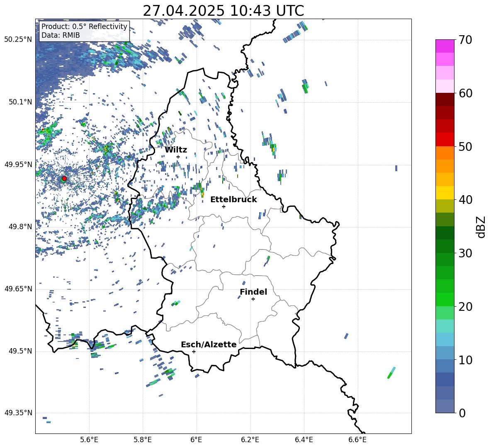The image size is (491, 448).
Task: Click the 40 colorbar tick value
Action: click(x=466, y=200)
